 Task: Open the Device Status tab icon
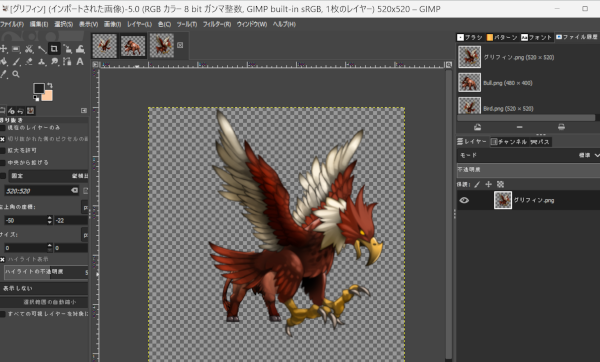(x=11, y=111)
